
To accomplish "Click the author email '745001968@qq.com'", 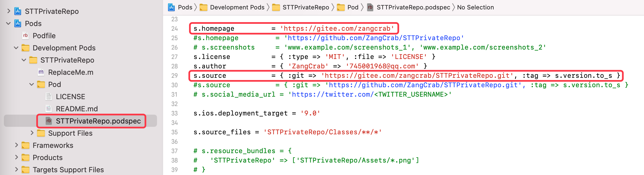I will 382,66.
